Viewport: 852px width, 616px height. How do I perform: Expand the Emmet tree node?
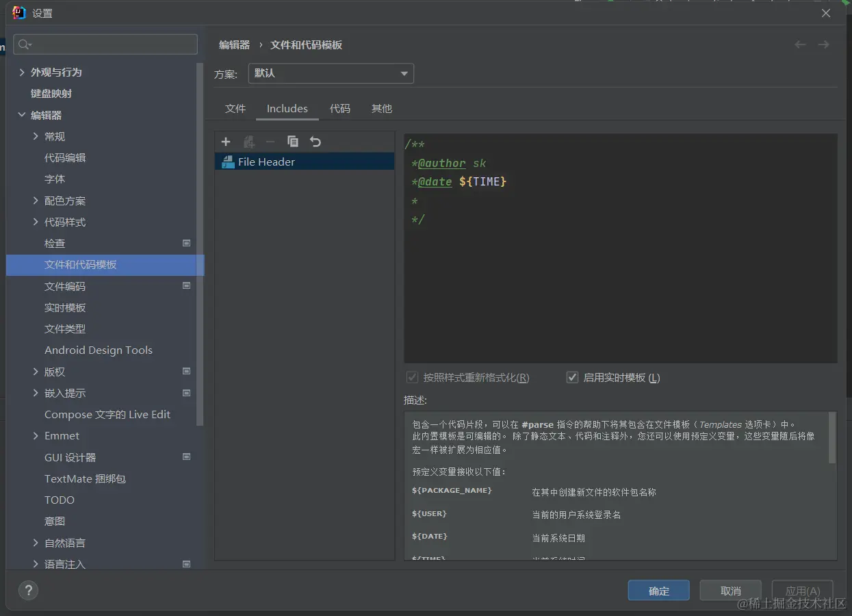click(x=36, y=435)
